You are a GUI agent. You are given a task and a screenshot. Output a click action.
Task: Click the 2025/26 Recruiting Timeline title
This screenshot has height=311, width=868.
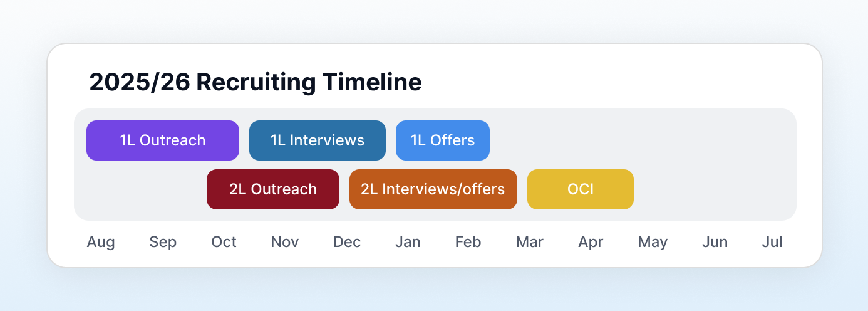point(256,83)
